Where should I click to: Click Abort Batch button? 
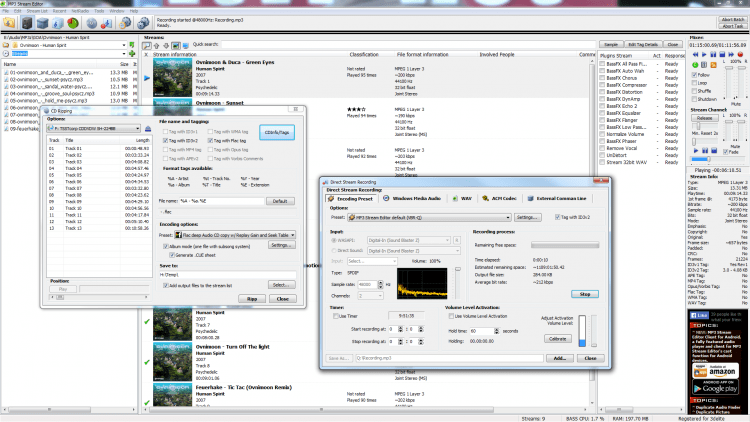[x=732, y=20]
